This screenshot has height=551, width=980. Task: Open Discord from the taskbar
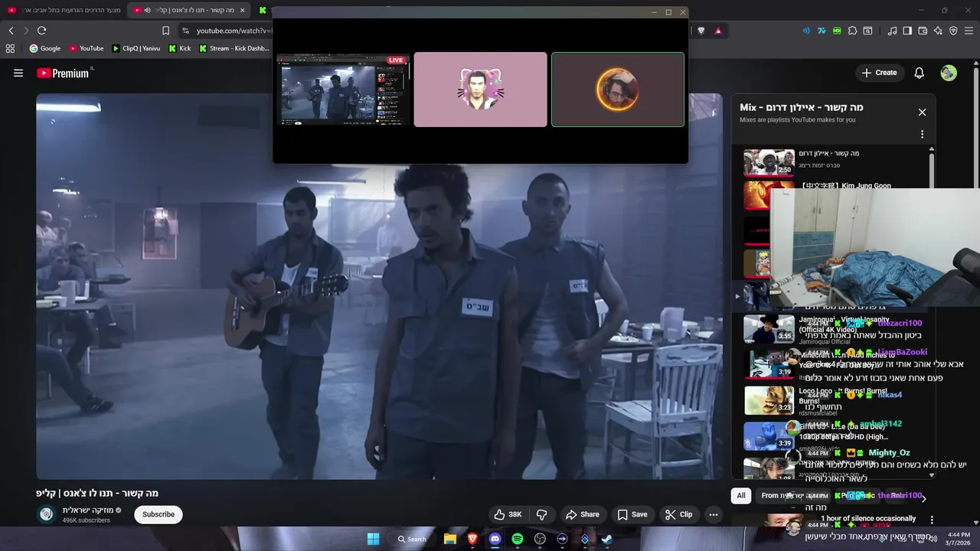(x=495, y=539)
